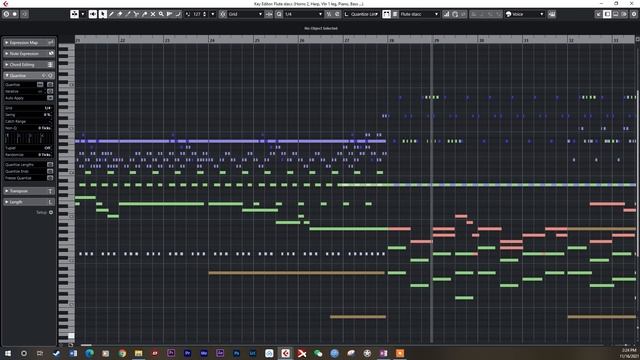
Task: Toggle Auto Apply quantize switch
Action: pyautogui.click(x=50, y=98)
